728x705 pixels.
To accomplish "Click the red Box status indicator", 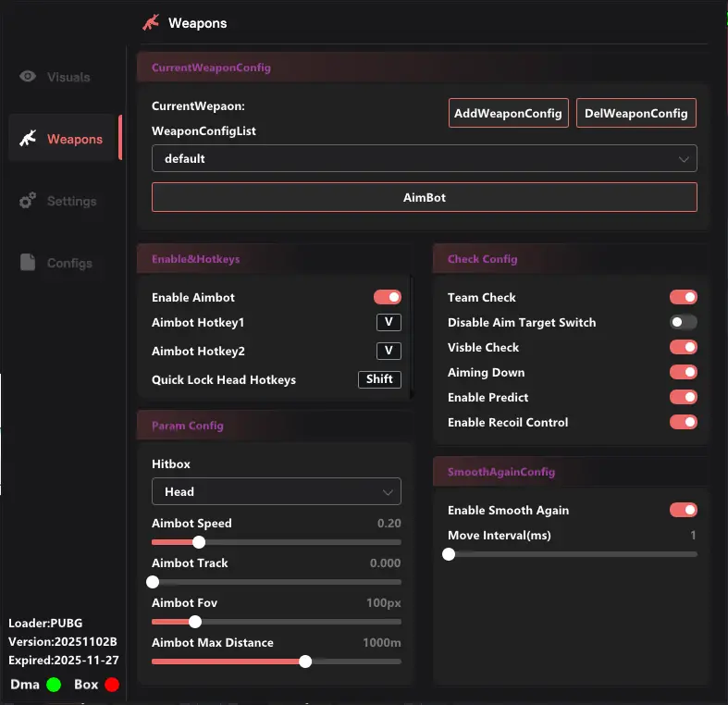I will [112, 685].
